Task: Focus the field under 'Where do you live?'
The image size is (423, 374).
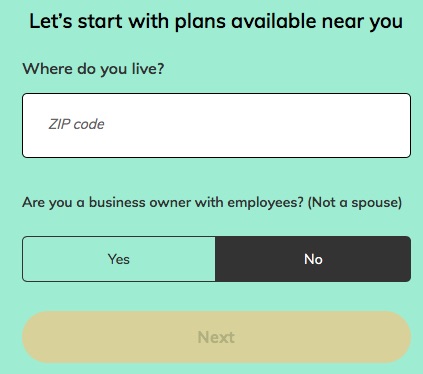Action: click(216, 125)
